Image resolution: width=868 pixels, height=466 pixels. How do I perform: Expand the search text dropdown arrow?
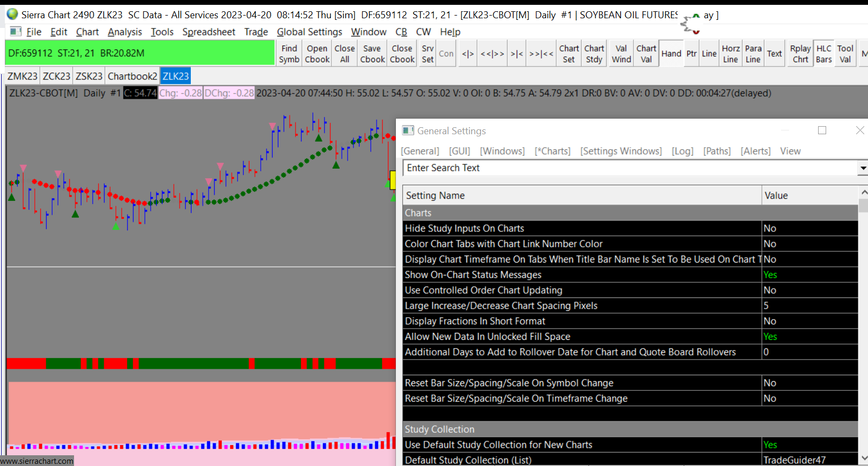pos(863,168)
